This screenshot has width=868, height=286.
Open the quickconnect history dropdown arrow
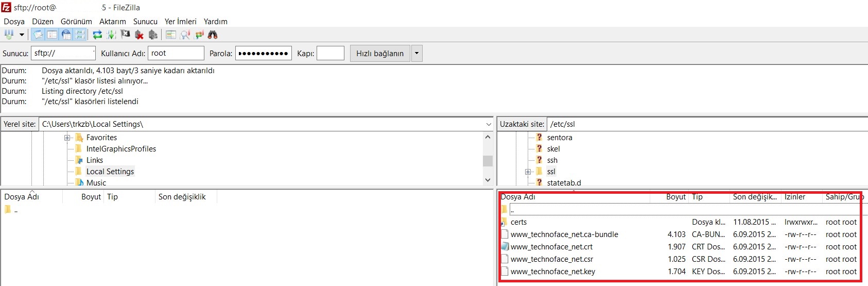[x=417, y=54]
